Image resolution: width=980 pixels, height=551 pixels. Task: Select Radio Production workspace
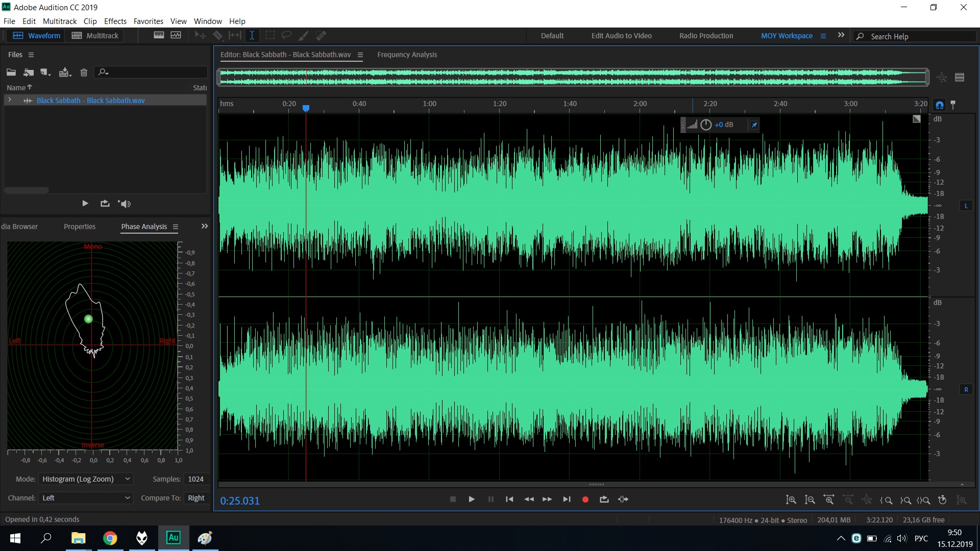(x=706, y=36)
